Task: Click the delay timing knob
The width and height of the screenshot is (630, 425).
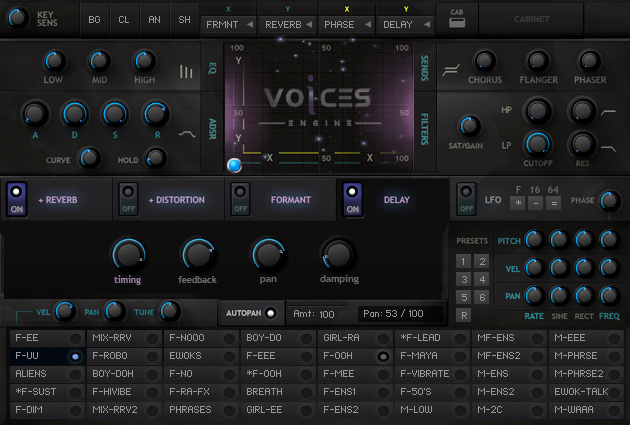Action: [128, 254]
